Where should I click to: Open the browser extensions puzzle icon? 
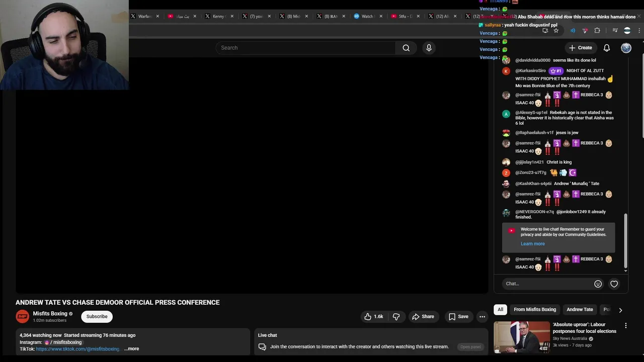click(597, 31)
